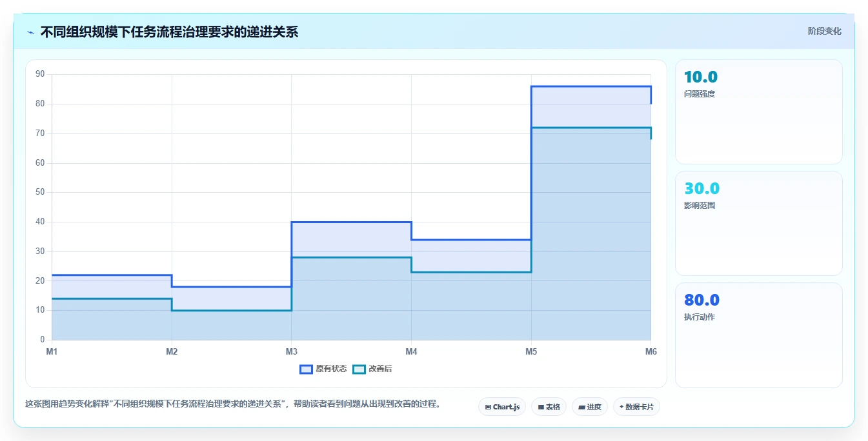The width and height of the screenshot is (868, 441).
Task: Select the 数据卡片 tag
Action: click(636, 407)
